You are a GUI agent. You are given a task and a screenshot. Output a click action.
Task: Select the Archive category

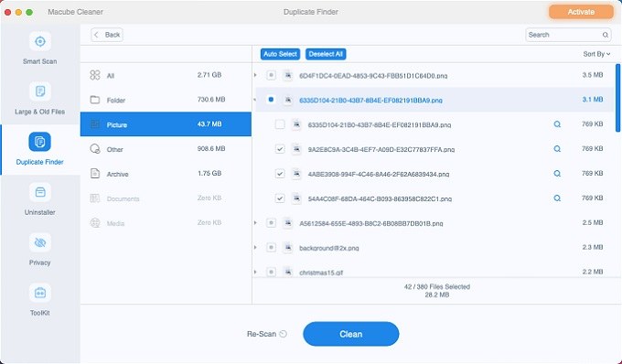pos(166,173)
